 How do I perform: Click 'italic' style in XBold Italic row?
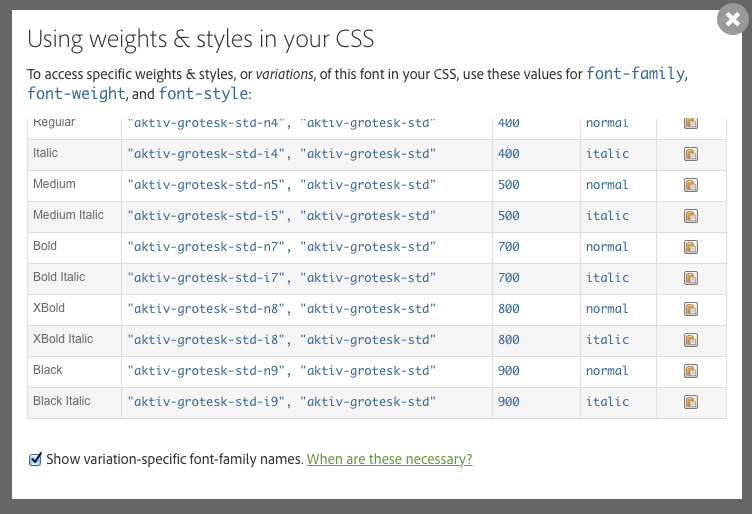tap(607, 340)
